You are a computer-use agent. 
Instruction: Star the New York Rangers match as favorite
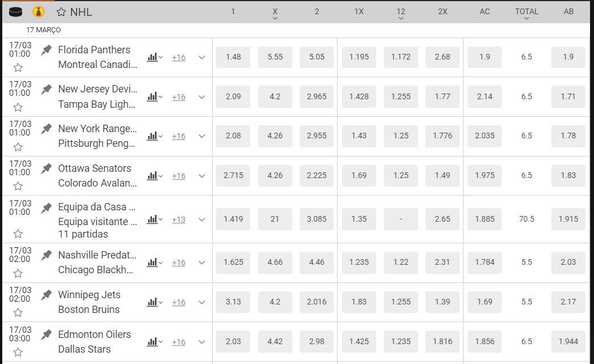18,147
